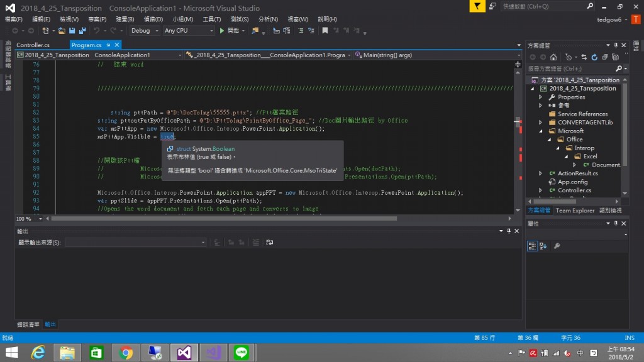Save the current file with the floppy icon
Image resolution: width=644 pixels, height=362 pixels.
(x=72, y=30)
